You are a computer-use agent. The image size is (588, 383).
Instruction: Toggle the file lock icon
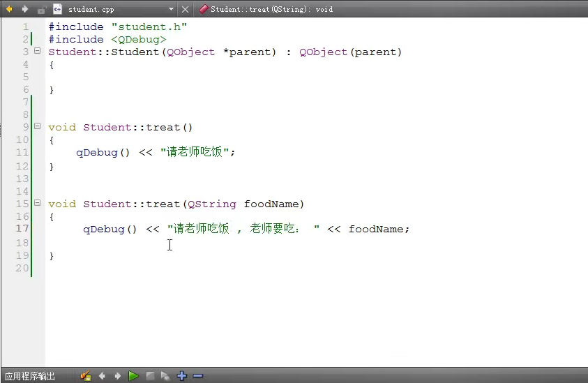point(41,9)
